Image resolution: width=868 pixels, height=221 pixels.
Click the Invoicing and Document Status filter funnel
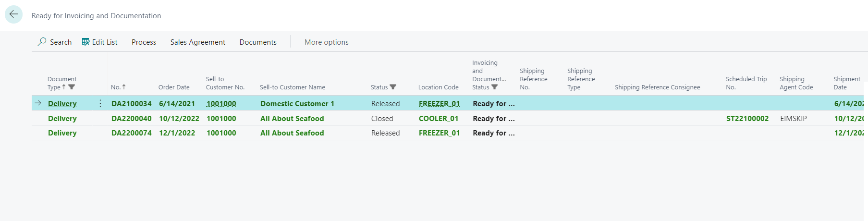[494, 87]
